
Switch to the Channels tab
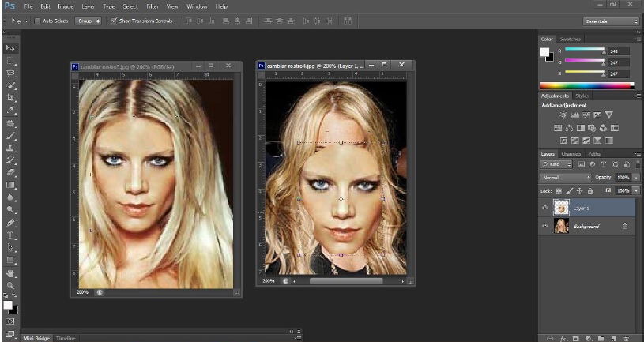coord(571,153)
